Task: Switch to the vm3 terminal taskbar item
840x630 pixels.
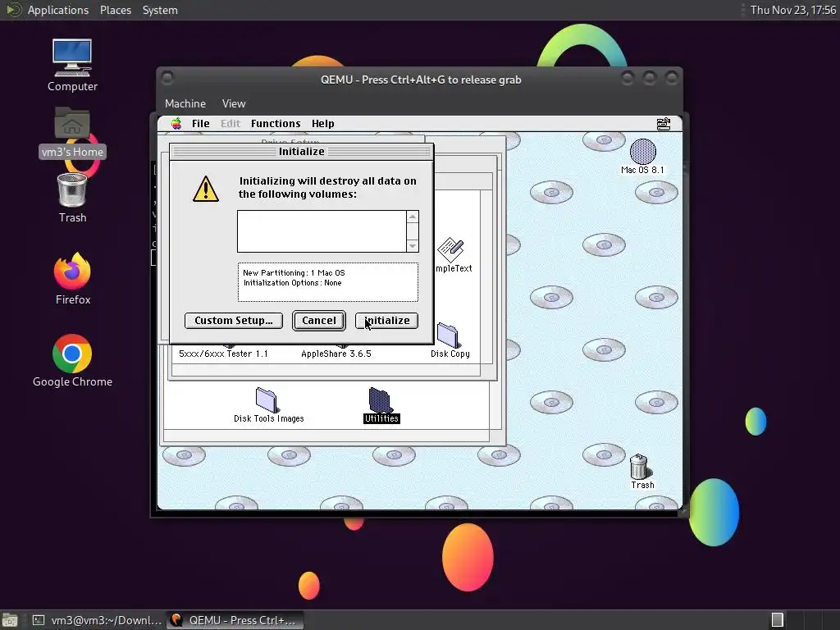Action: [x=97, y=620]
